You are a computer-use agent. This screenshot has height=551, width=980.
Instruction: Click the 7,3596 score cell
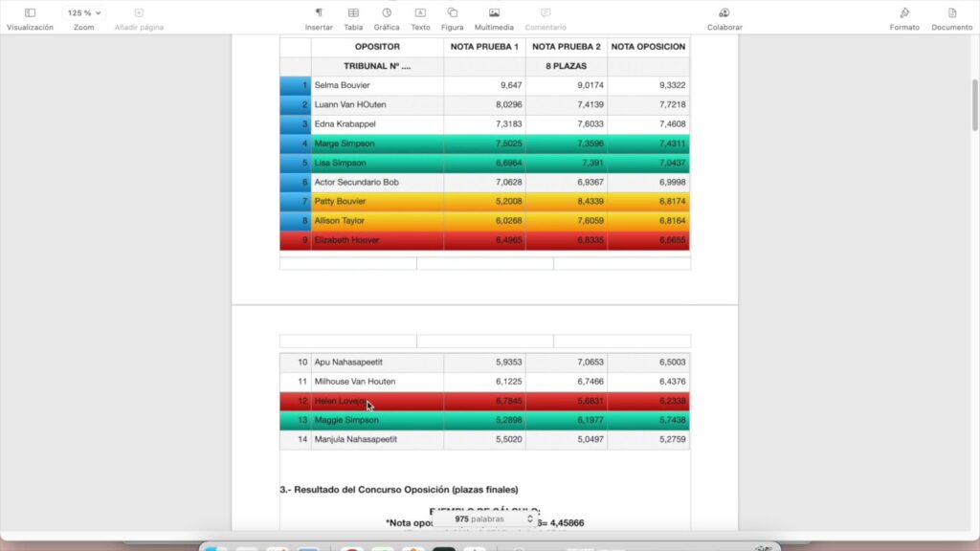(x=567, y=143)
